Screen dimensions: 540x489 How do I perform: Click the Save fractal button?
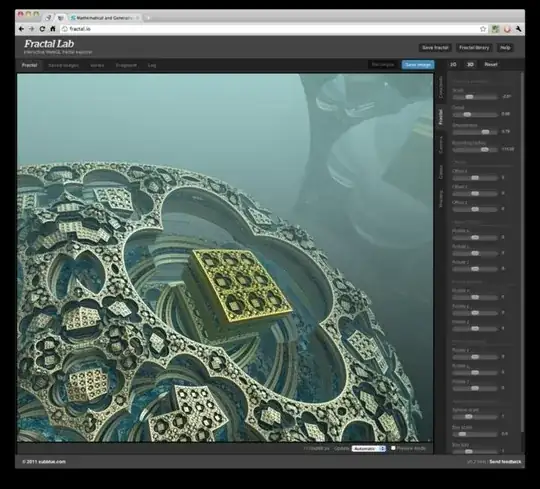[435, 48]
